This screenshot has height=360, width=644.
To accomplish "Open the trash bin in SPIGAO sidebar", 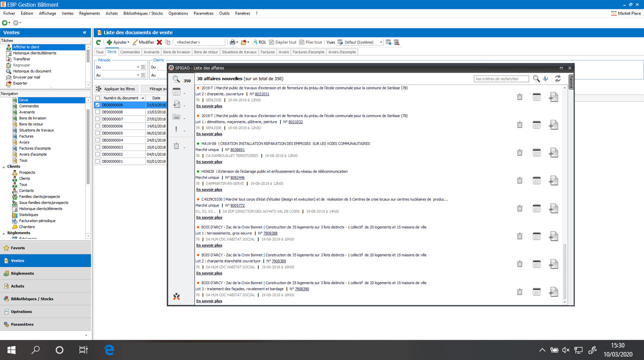I will click(176, 146).
